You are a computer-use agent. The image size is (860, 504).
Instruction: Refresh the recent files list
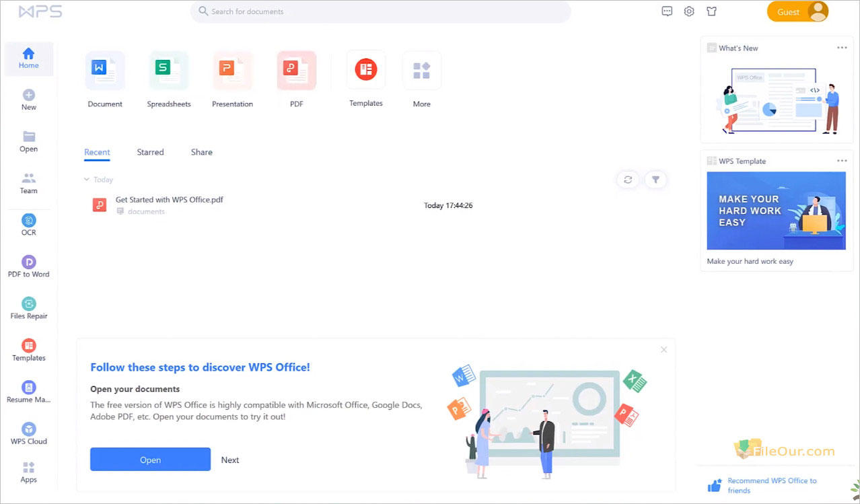tap(628, 180)
